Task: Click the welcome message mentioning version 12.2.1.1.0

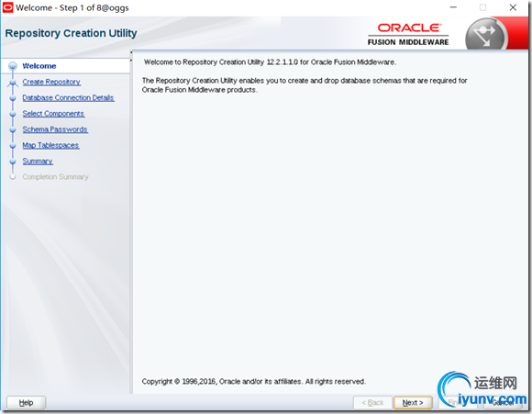Action: [x=270, y=62]
